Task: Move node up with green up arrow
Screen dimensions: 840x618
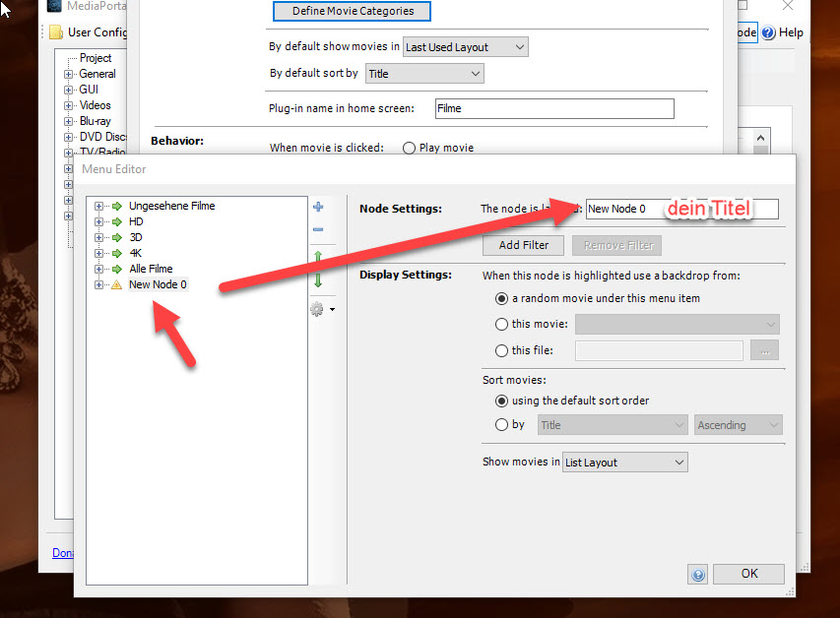Action: [318, 259]
